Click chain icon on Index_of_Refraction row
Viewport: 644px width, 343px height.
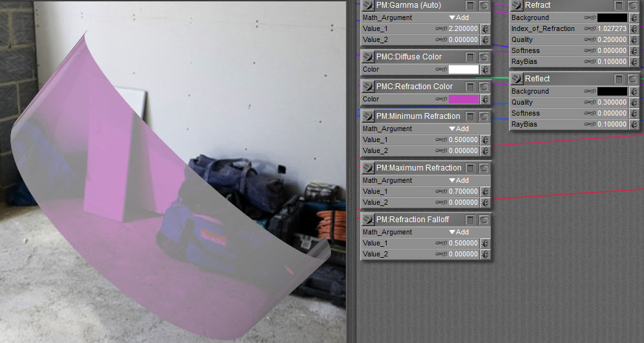pyautogui.click(x=590, y=28)
